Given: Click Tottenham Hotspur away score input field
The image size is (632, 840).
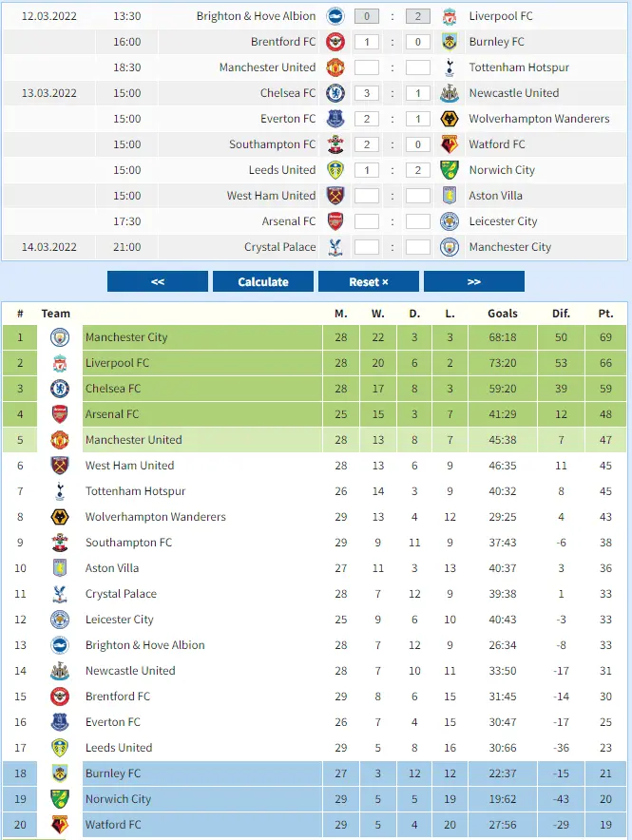Looking at the screenshot, I should pyautogui.click(x=418, y=67).
